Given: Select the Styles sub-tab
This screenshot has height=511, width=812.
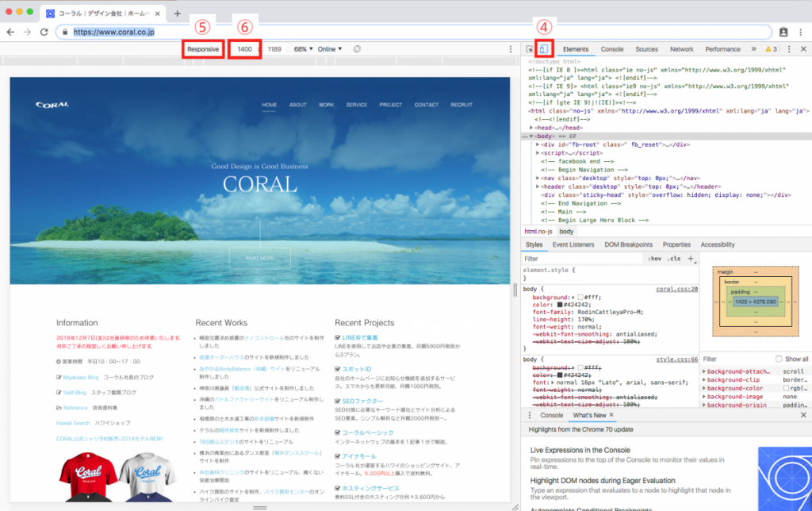Looking at the screenshot, I should coord(534,244).
